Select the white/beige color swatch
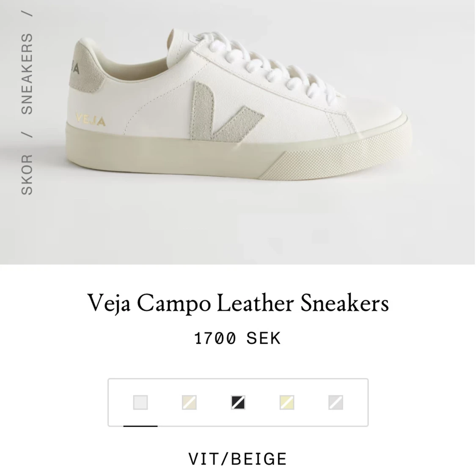 pos(140,402)
